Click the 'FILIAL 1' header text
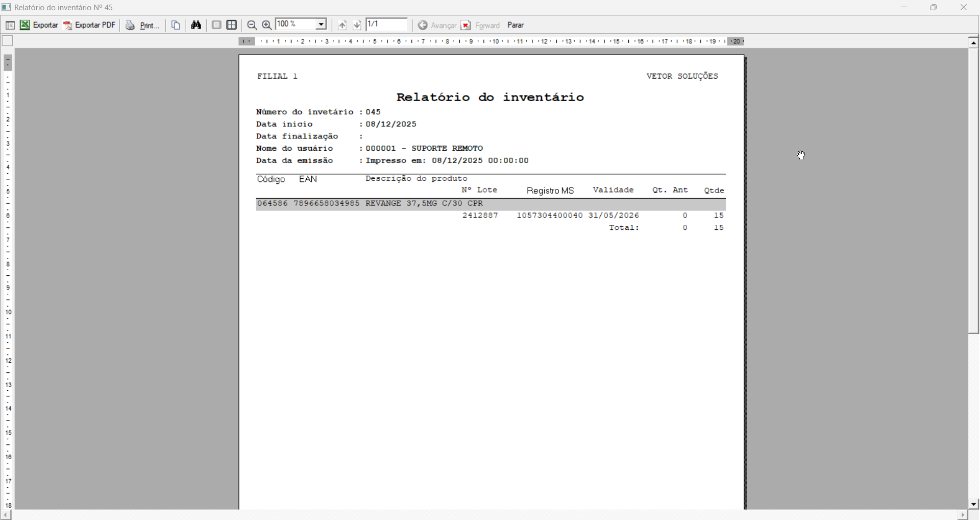Image resolution: width=980 pixels, height=520 pixels. (x=278, y=76)
